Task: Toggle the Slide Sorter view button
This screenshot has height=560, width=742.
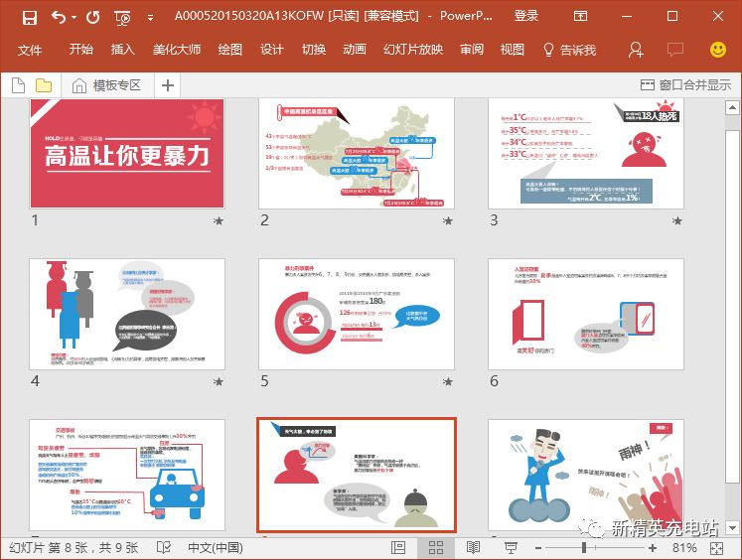Action: tap(435, 547)
